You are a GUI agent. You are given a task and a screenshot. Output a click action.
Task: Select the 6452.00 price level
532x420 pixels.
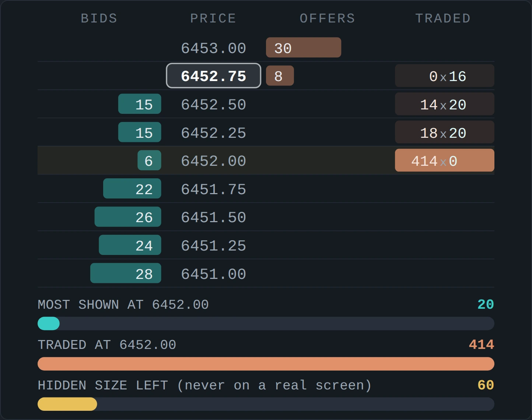pyautogui.click(x=214, y=161)
